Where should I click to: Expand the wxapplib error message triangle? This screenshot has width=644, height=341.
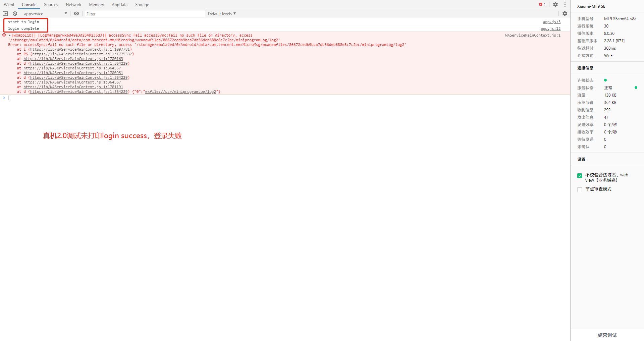(x=9, y=35)
